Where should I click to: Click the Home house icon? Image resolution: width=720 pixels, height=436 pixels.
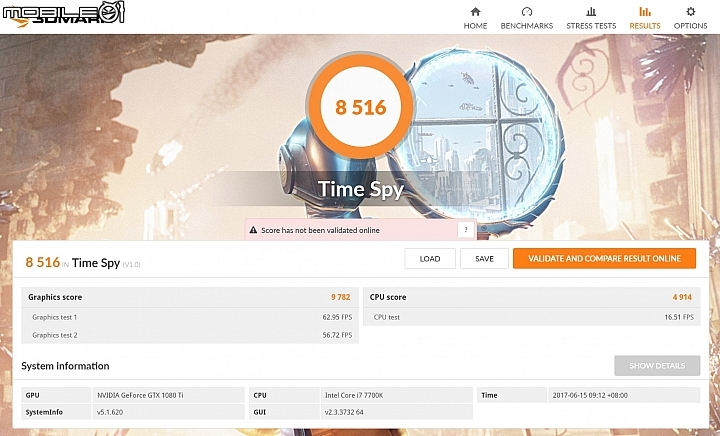[x=475, y=11]
